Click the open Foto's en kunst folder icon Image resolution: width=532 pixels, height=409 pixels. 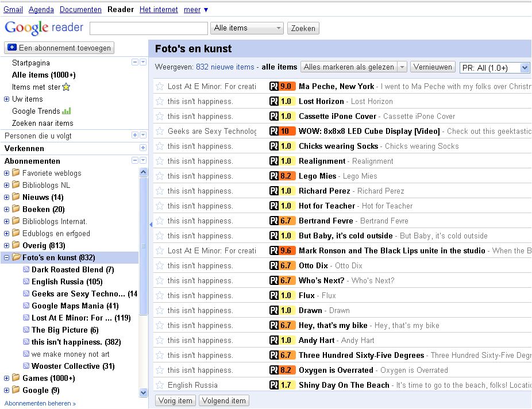(16, 257)
